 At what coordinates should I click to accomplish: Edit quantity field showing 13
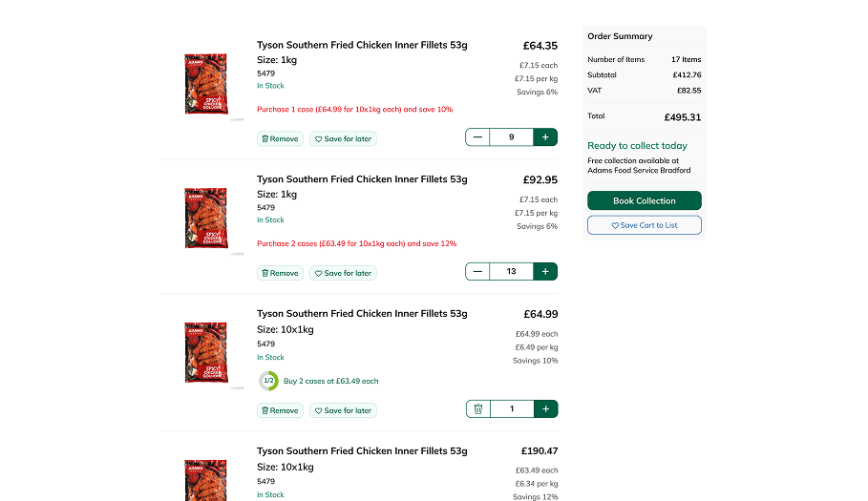[511, 272]
